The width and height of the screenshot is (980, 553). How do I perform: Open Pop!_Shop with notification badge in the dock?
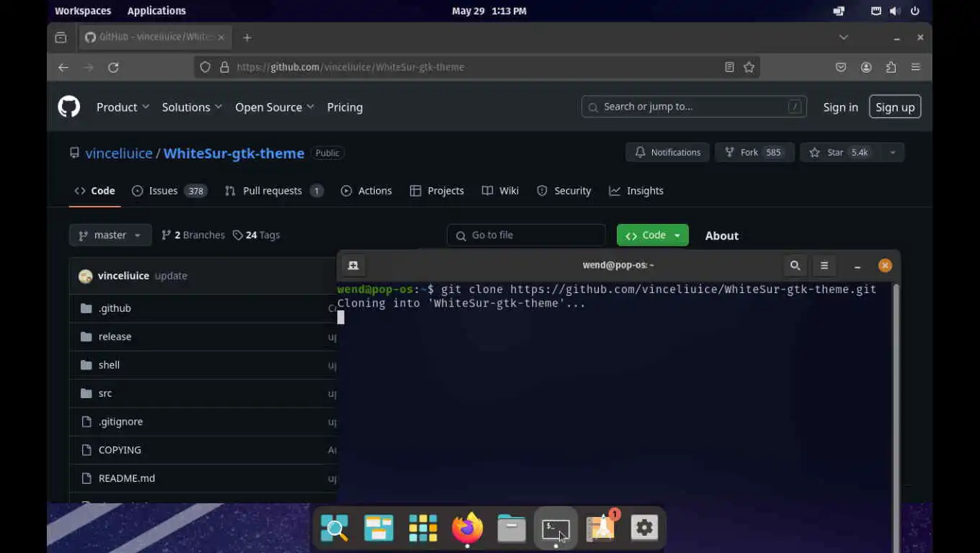click(601, 528)
